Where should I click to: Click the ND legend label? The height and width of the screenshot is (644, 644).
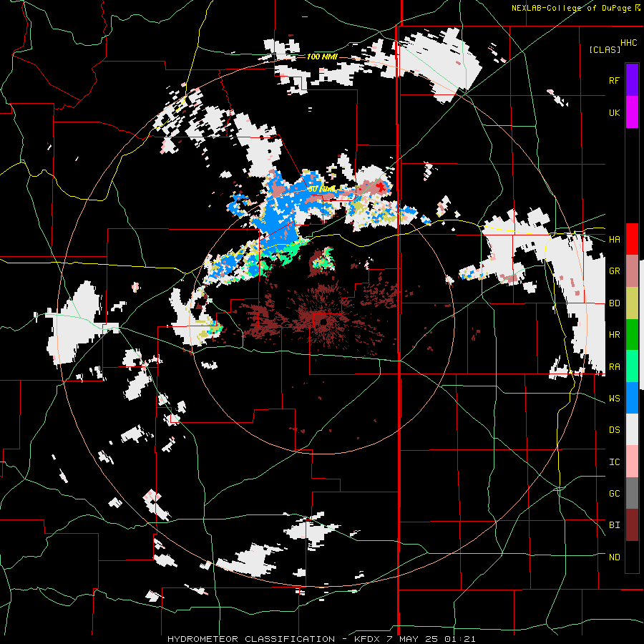coord(614,557)
